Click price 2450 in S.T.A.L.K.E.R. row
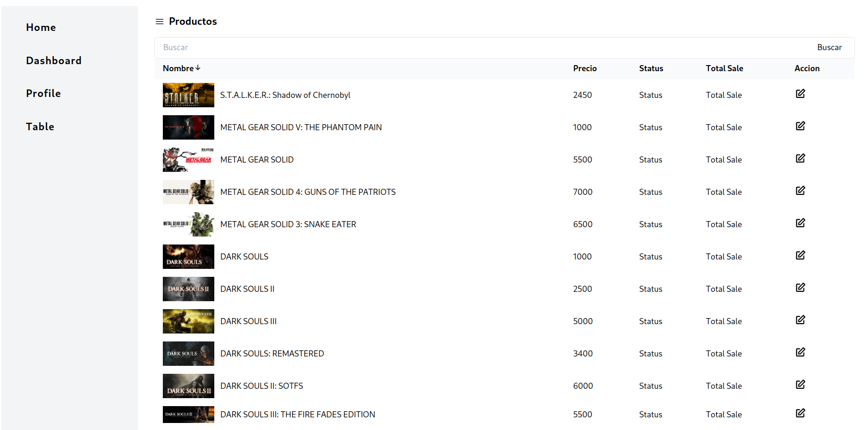Image resolution: width=868 pixels, height=430 pixels. (x=583, y=95)
